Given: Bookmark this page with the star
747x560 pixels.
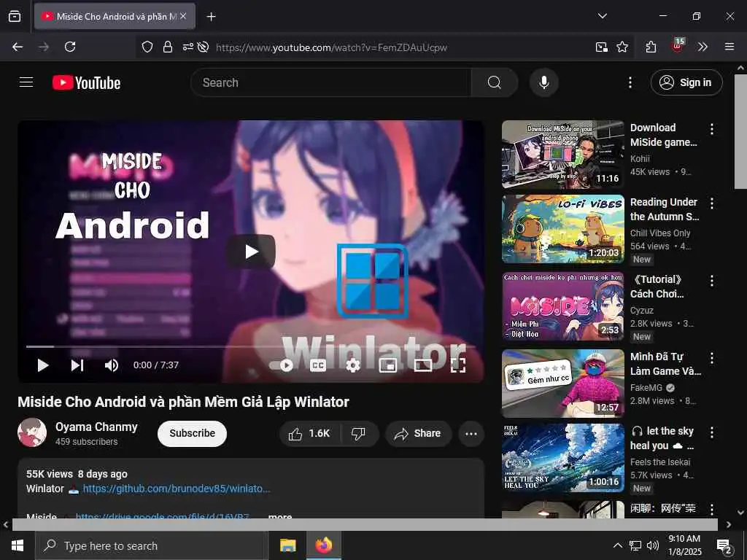Looking at the screenshot, I should point(622,47).
